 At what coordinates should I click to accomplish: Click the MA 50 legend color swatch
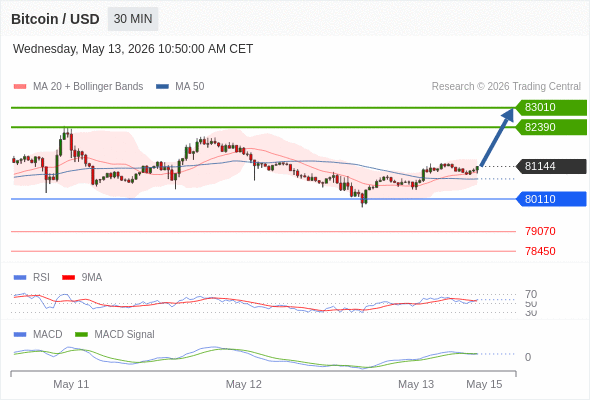click(162, 87)
